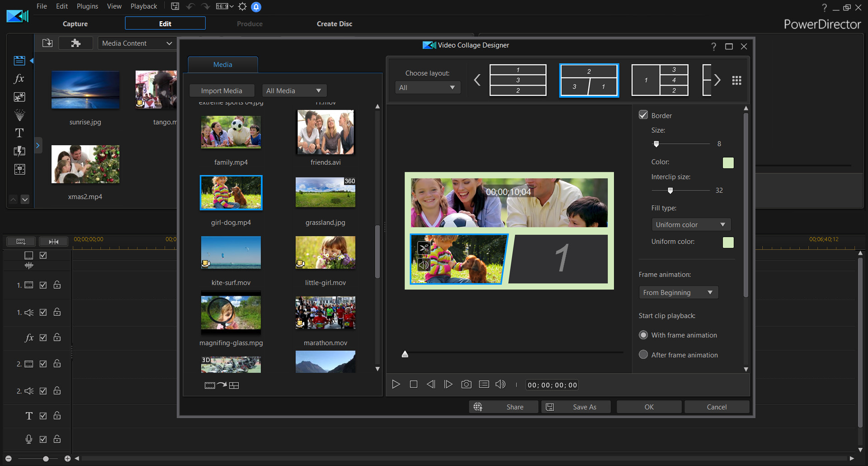Click the Import Media button
Viewport: 868px width, 466px height.
(222, 90)
